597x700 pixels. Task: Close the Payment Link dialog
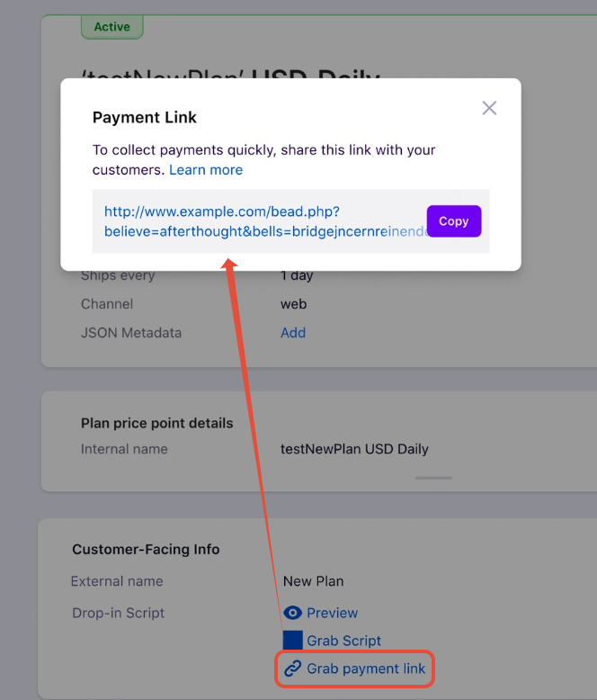point(489,108)
